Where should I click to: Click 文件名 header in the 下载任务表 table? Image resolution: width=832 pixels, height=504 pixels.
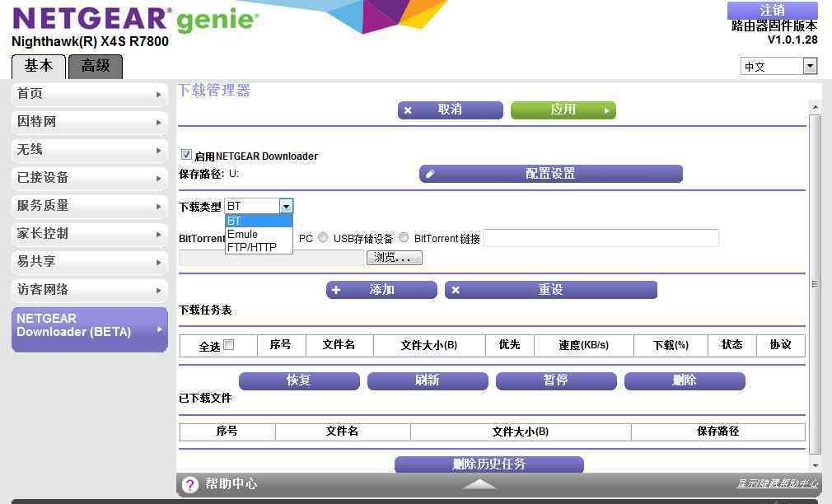[x=339, y=345]
